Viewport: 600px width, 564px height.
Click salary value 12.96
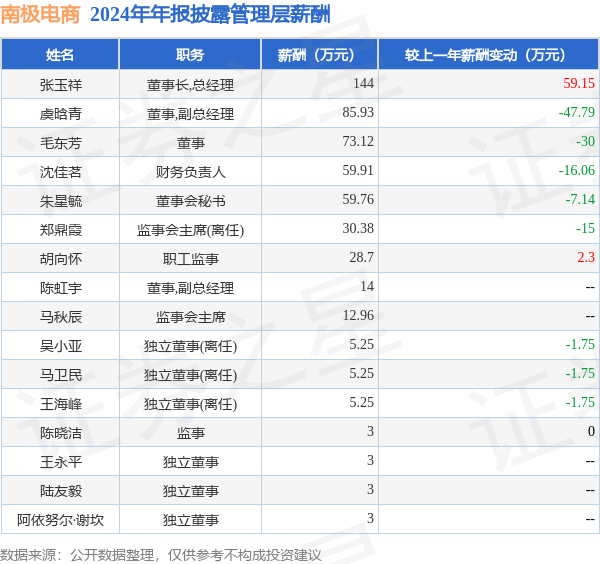point(358,316)
